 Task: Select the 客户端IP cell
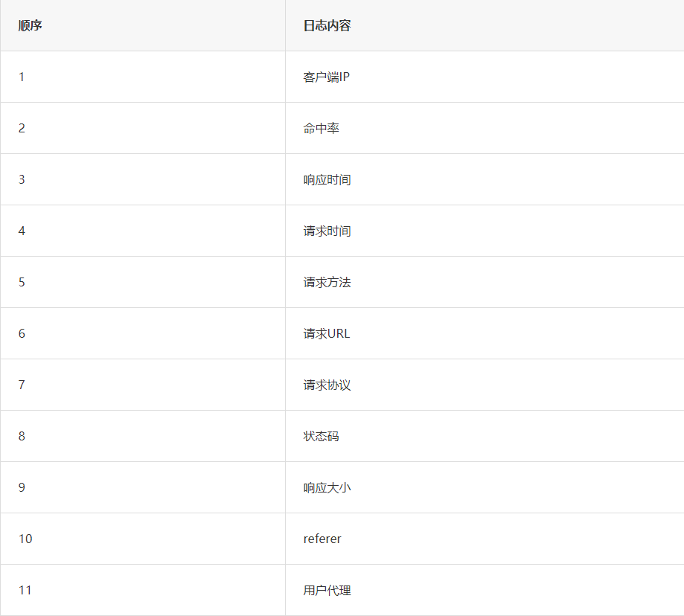[x=326, y=77]
